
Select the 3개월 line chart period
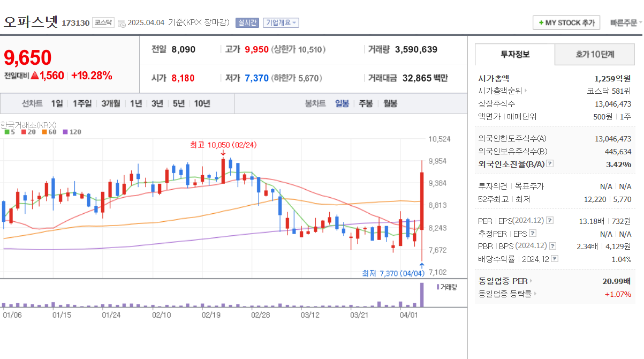click(111, 103)
